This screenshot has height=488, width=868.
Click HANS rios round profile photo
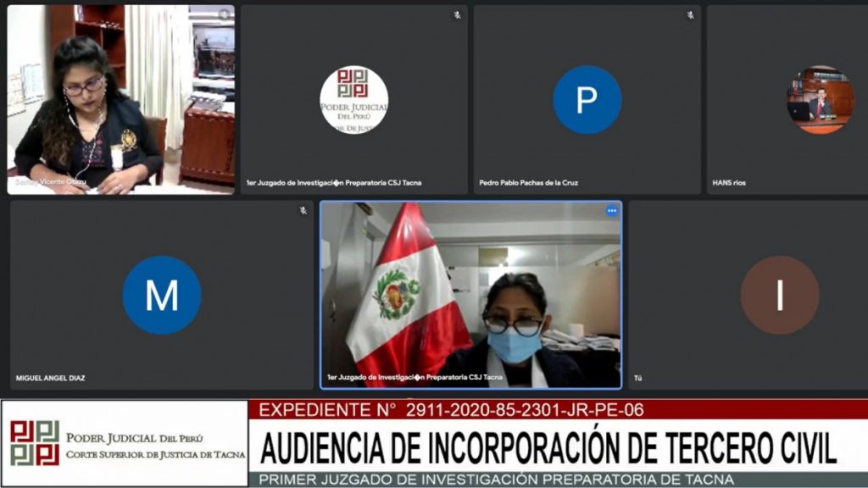(821, 100)
